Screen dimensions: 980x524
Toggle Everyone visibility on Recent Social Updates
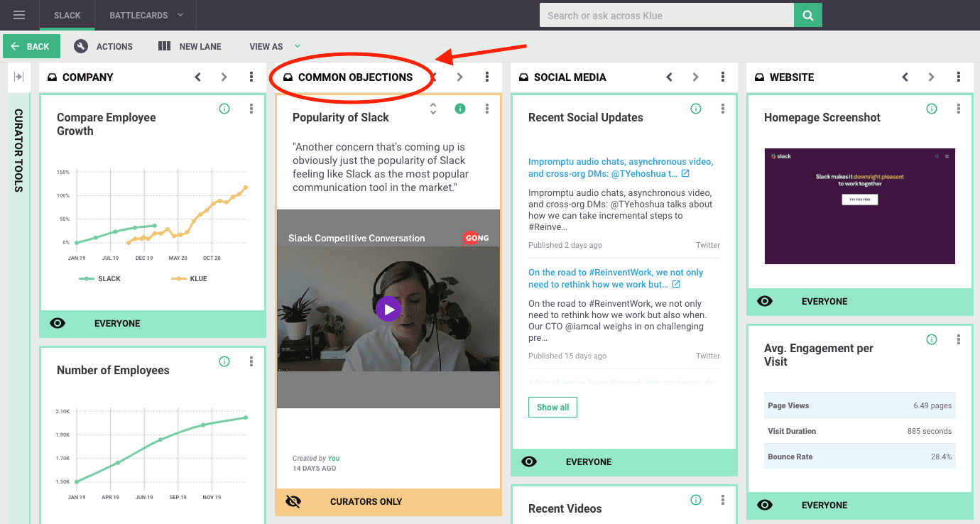pyautogui.click(x=529, y=462)
